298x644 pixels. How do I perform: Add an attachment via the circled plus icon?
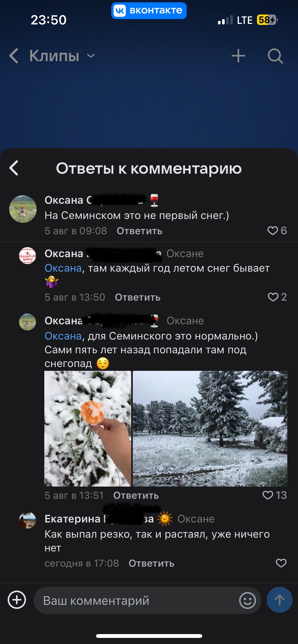(17, 600)
